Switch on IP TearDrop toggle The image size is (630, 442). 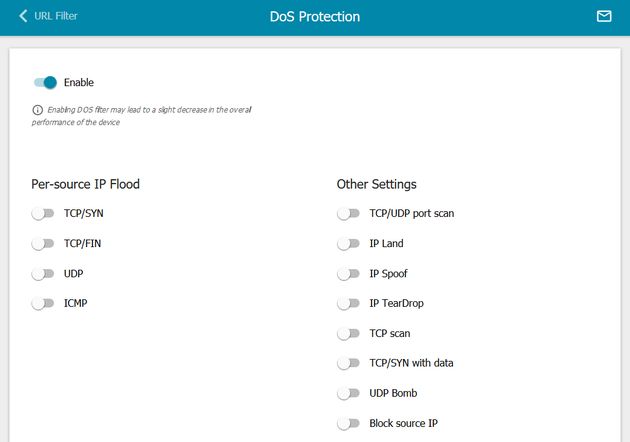tap(348, 303)
